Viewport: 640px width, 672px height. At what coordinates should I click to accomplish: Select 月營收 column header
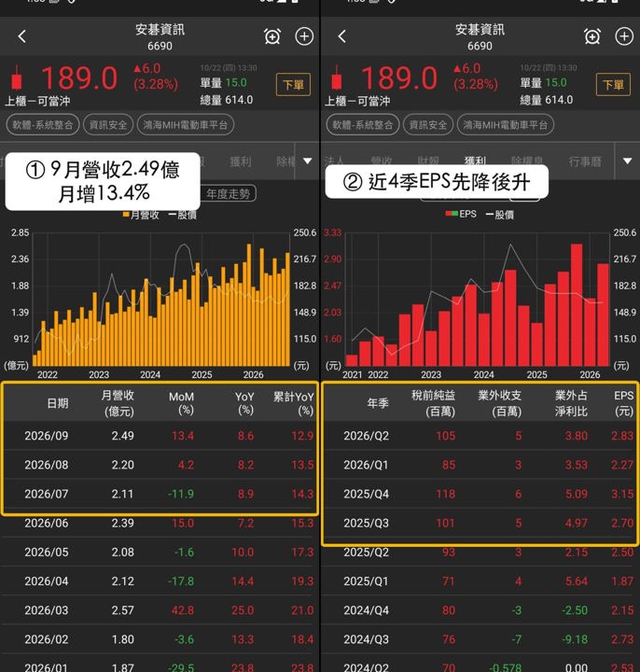[118, 403]
